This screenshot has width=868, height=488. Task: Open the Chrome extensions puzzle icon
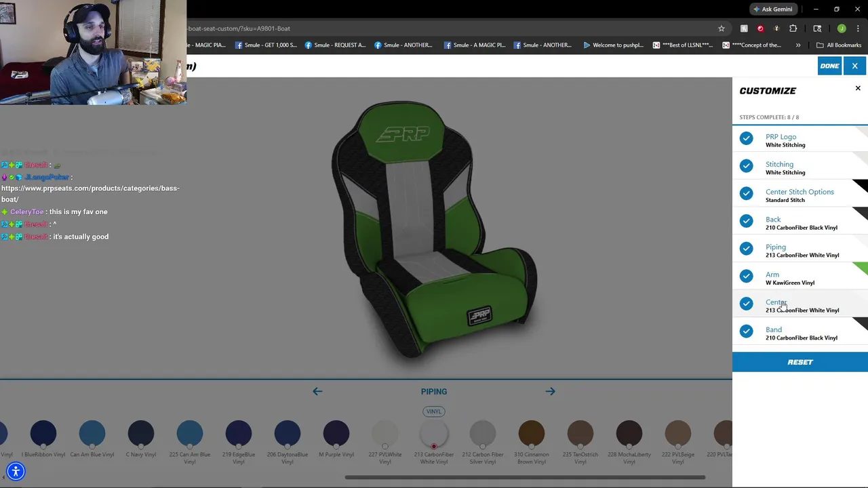(793, 28)
